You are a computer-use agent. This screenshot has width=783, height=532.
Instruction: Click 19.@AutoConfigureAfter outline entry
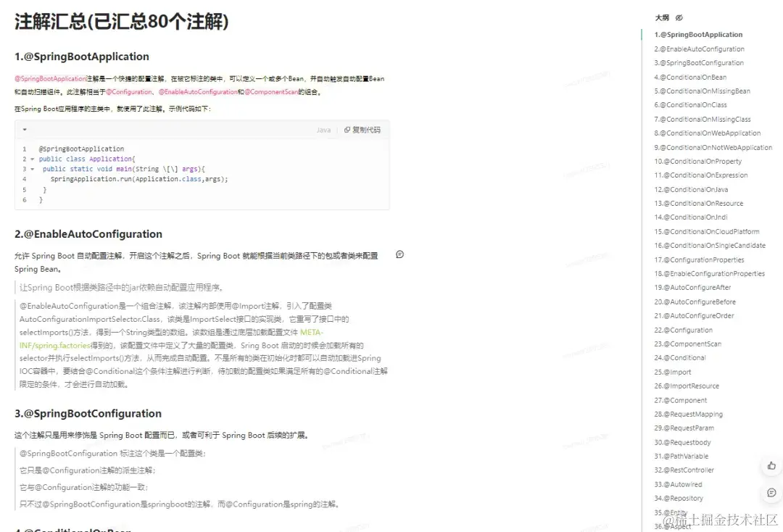tap(692, 288)
